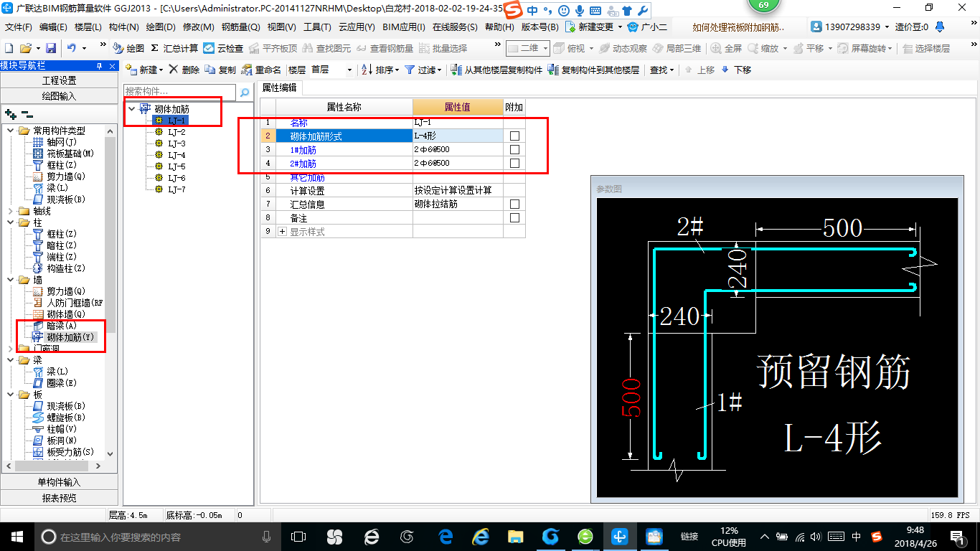Image resolution: width=980 pixels, height=551 pixels.
Task: Open the 钢筋量(Q) menu
Action: click(240, 27)
